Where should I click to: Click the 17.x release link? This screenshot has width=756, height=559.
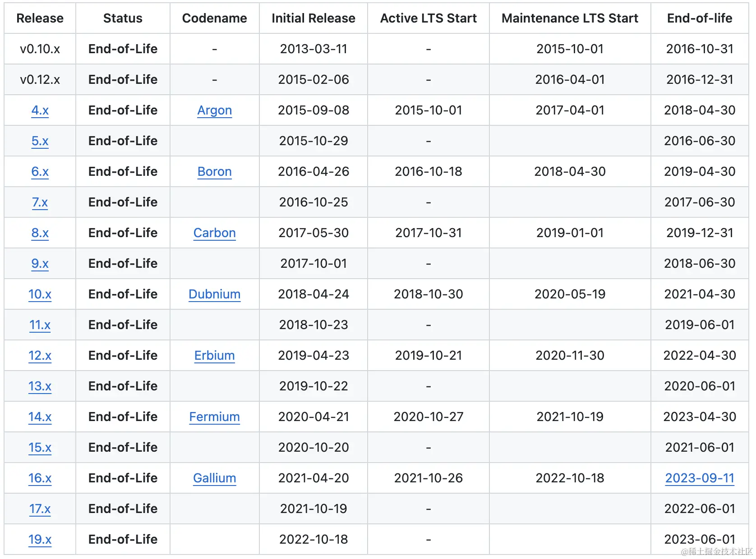click(40, 509)
